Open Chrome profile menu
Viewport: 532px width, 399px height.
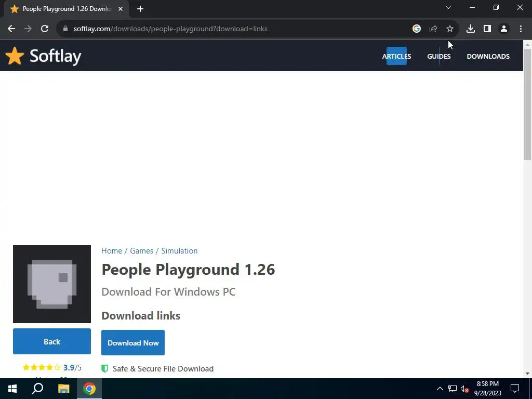point(504,29)
